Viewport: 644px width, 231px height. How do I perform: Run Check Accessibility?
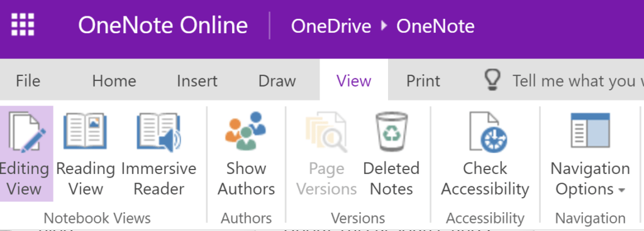coord(485,154)
